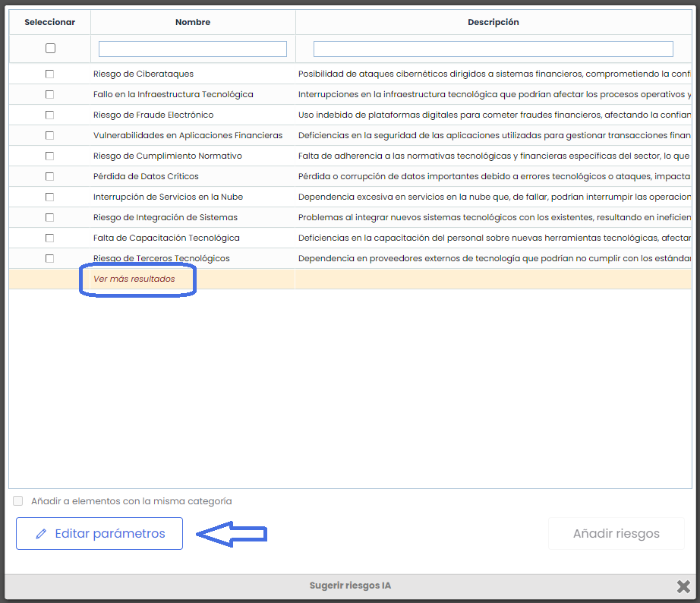This screenshot has width=700, height=603.
Task: Click the Descripción filter text box
Action: pos(493,49)
